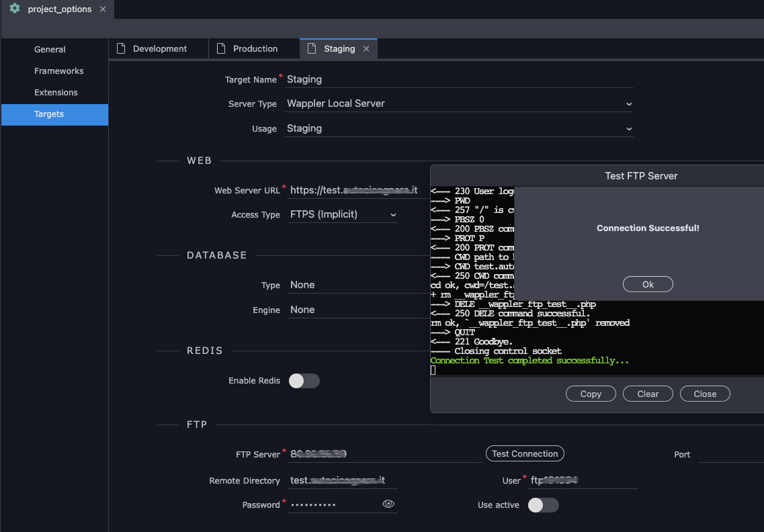
Task: Close the project_options tab
Action: tap(103, 9)
